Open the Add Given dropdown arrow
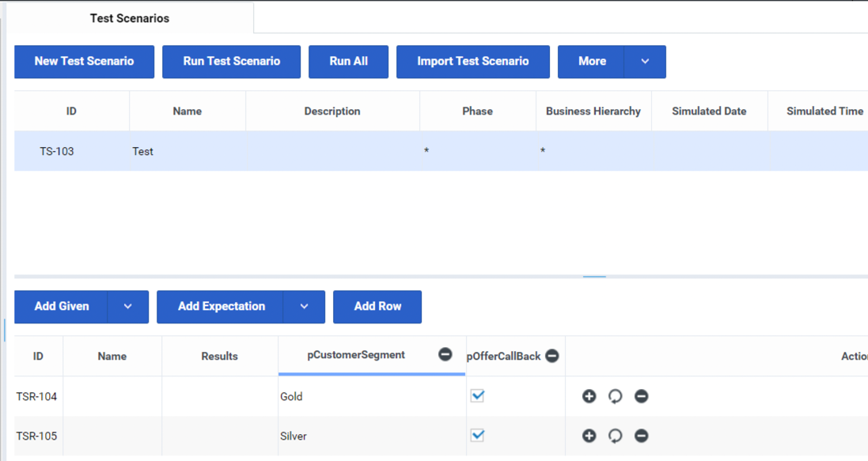Screen dimensions: 868x461 (x=127, y=307)
